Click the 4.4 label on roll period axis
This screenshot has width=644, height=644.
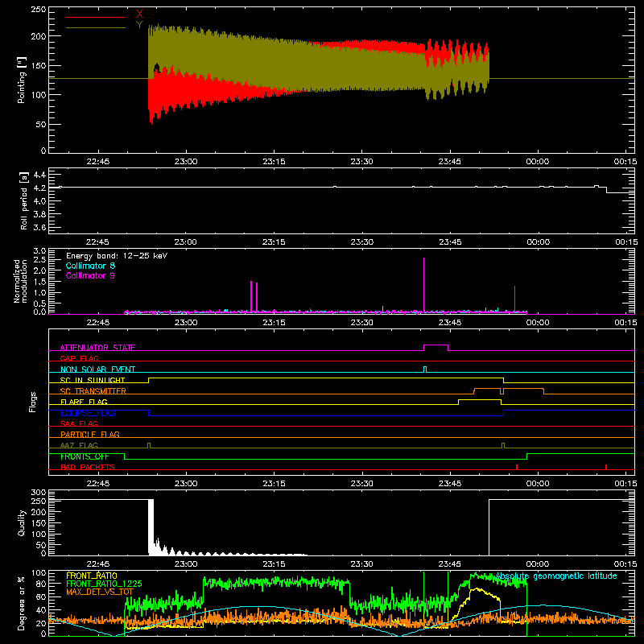[x=39, y=175]
